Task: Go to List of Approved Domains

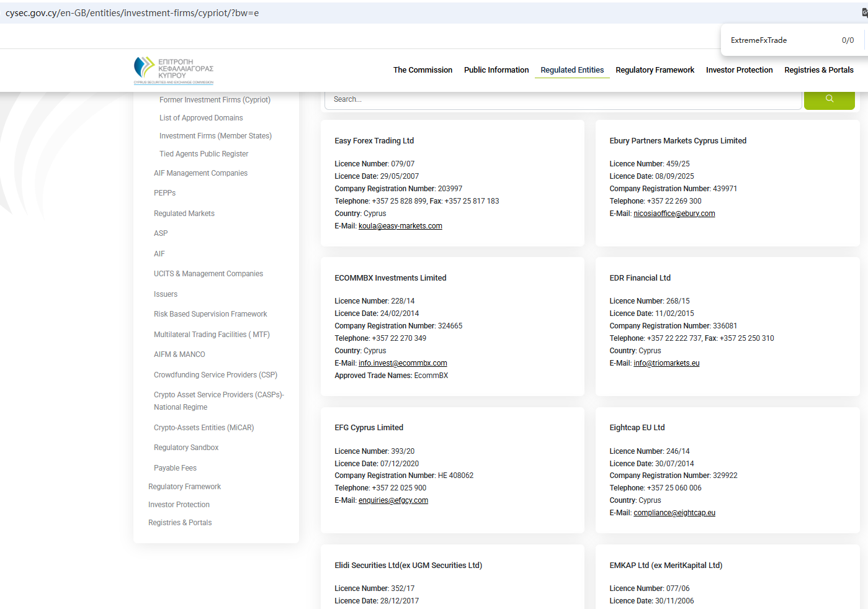Action: [201, 118]
